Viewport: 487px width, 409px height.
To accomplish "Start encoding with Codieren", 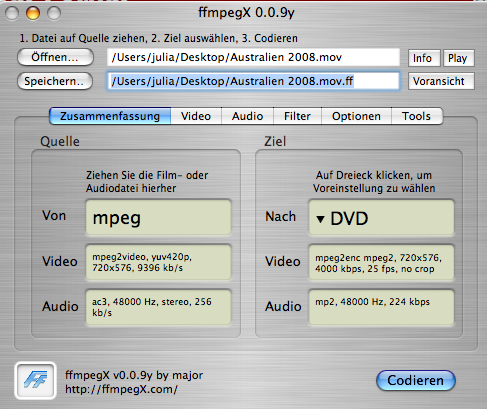I will 416,380.
